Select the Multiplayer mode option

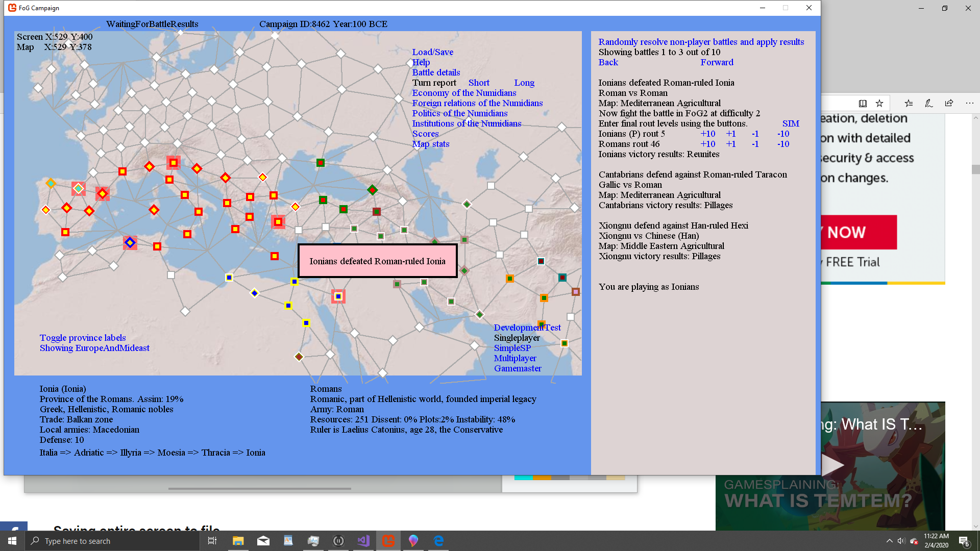point(514,358)
